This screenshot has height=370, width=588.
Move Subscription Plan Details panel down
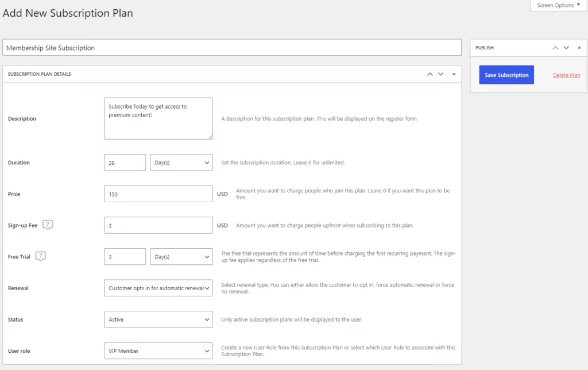point(440,74)
